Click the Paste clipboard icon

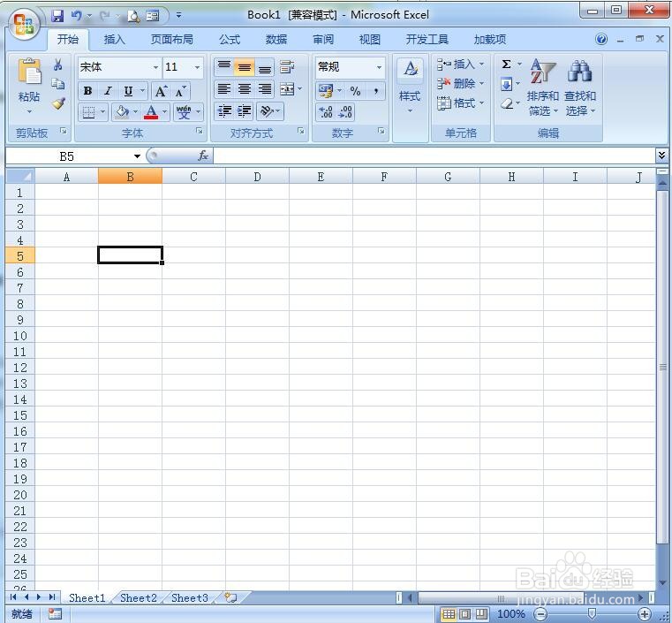tap(29, 71)
